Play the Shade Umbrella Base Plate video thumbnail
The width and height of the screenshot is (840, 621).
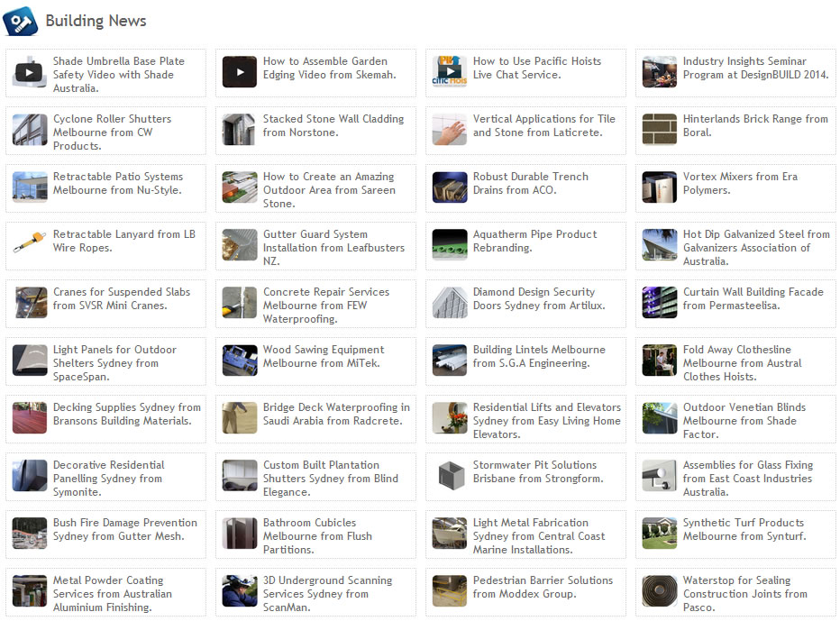tap(30, 72)
